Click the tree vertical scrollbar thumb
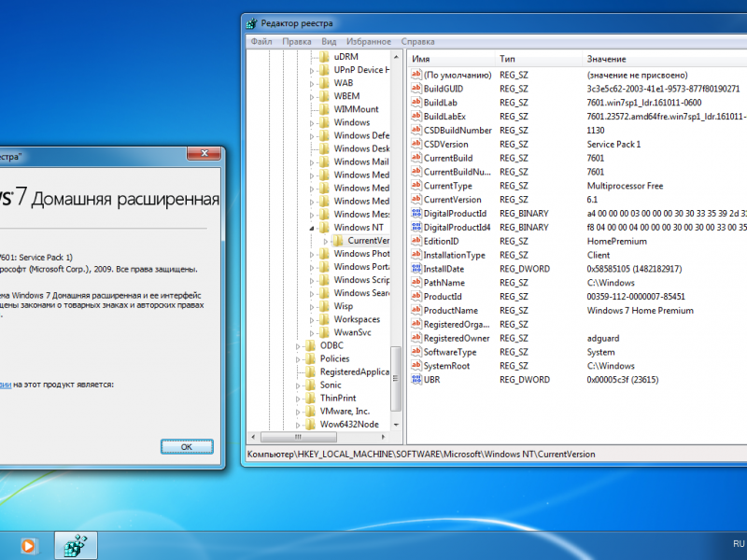747x560 pixels. click(396, 379)
